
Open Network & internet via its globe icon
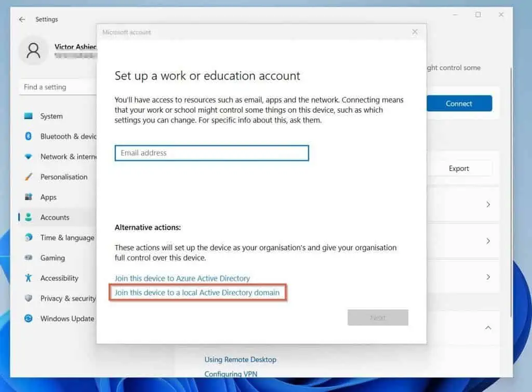tap(29, 156)
